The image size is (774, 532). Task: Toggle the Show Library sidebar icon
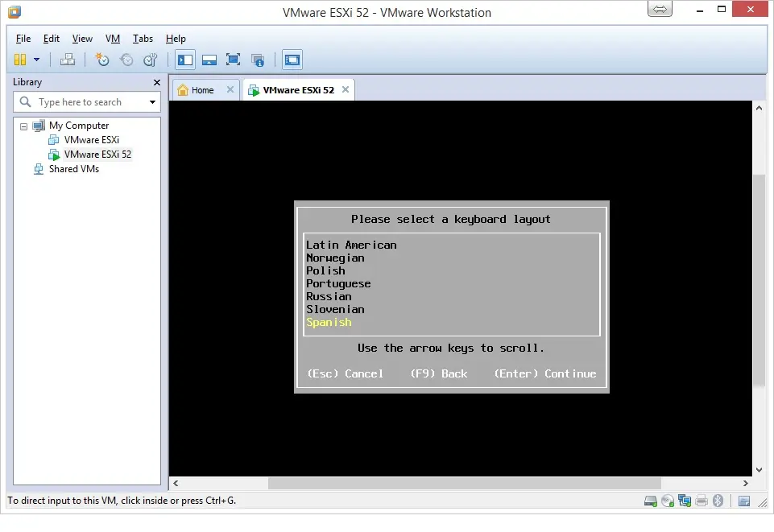[x=185, y=60]
